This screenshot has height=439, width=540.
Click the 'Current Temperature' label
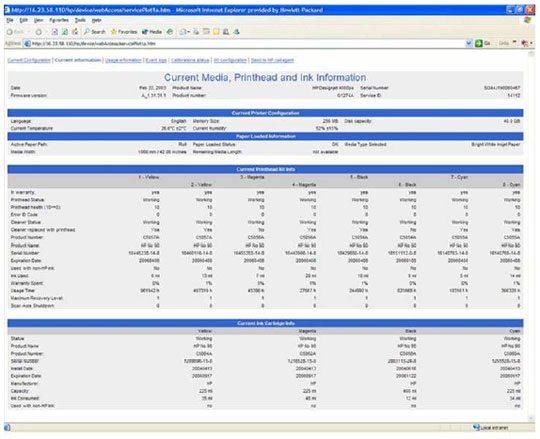click(32, 128)
